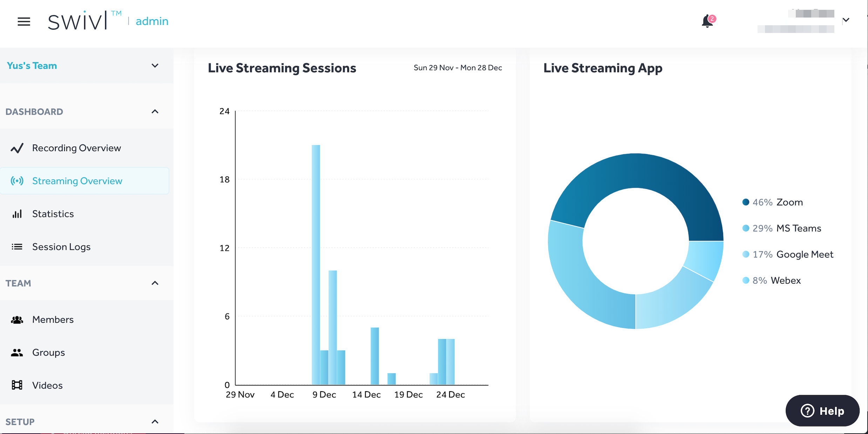Click the Help button
The image size is (868, 434).
822,411
